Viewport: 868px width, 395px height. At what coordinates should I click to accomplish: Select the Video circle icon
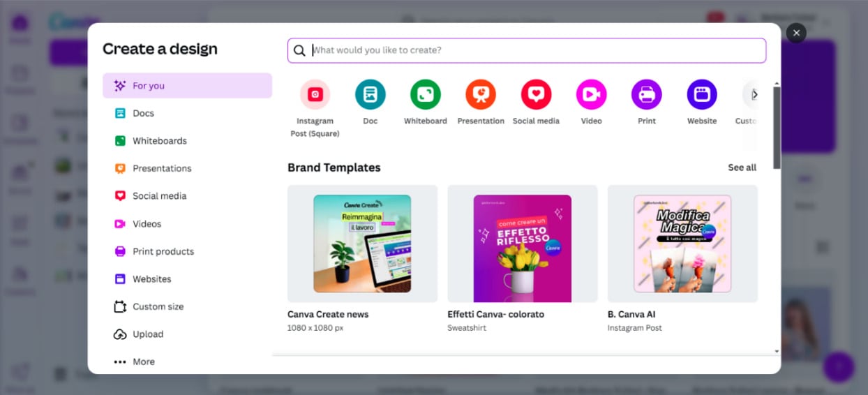[591, 94]
